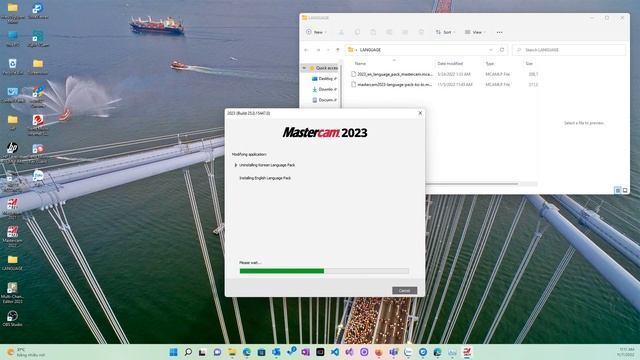Click the green installation progress bar
This screenshot has height=360, width=640.
tap(324, 271)
